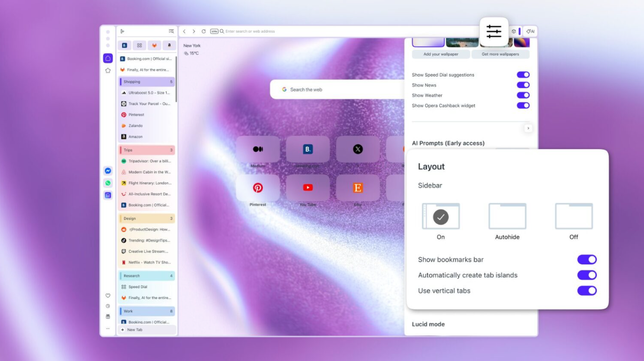
Task: Open the YouTube speed dial tile
Action: [x=308, y=188]
